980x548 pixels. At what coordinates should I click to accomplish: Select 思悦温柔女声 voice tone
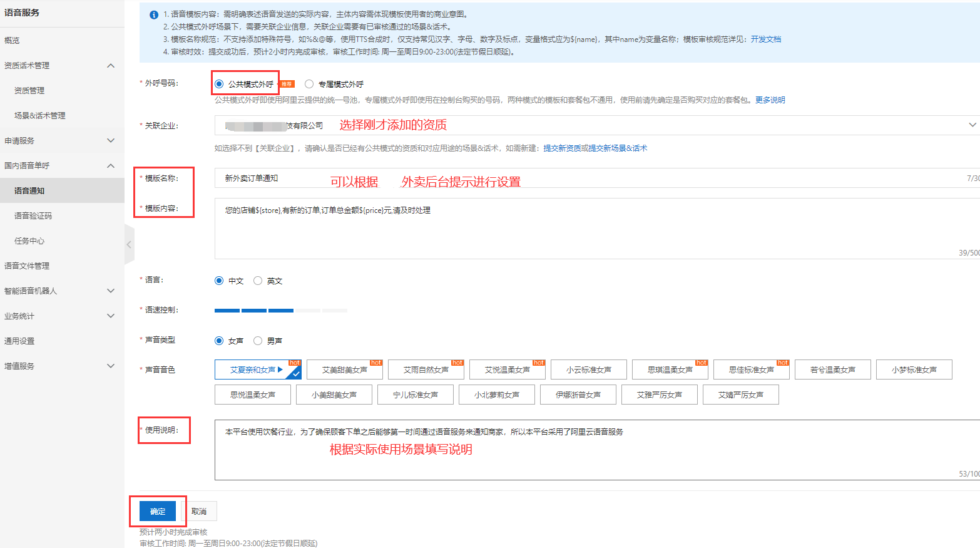[x=253, y=395]
